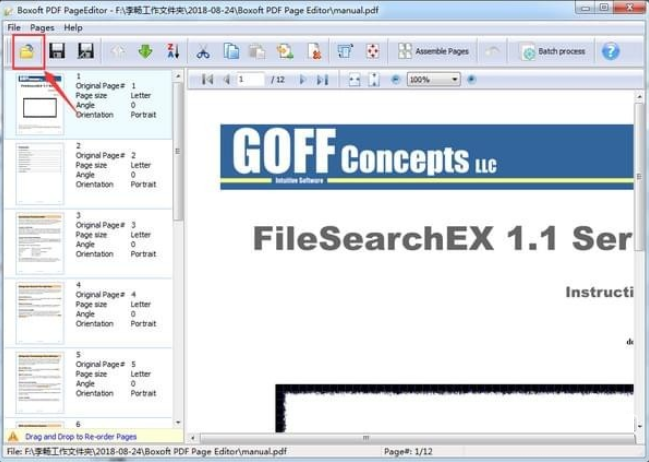Screen dimensions: 649x462
Task: Open a PDF with the yellow folder icon
Action: pos(27,51)
